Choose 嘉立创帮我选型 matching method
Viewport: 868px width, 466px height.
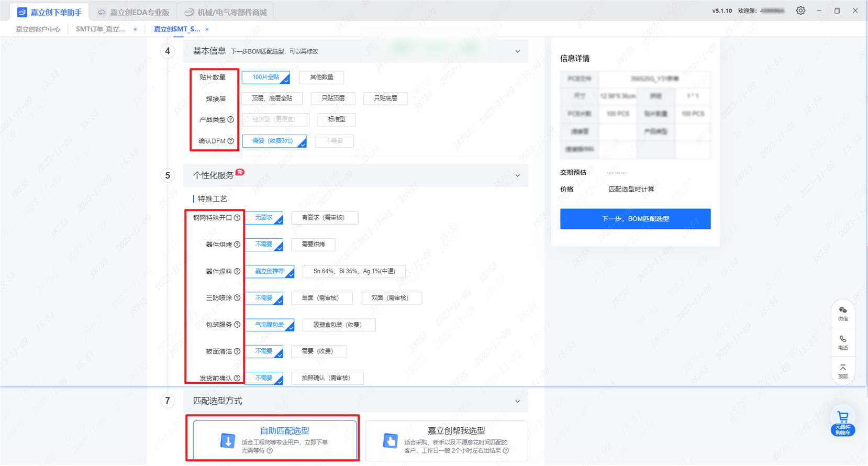[446, 440]
